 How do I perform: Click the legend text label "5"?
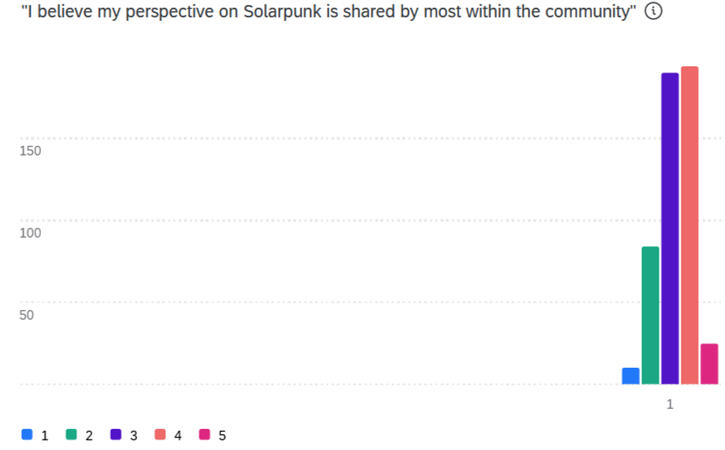coord(222,436)
